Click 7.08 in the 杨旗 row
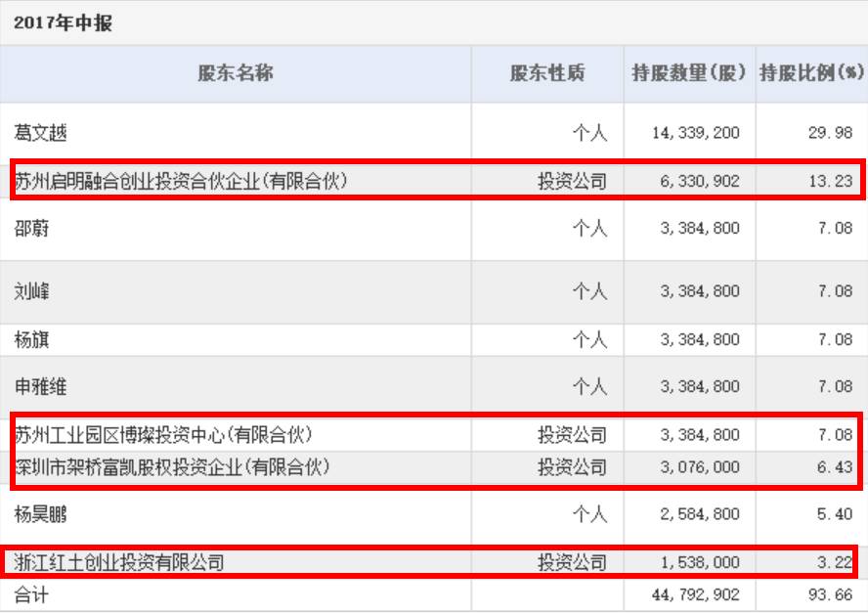Image resolution: width=868 pixels, height=613 pixels. [835, 339]
